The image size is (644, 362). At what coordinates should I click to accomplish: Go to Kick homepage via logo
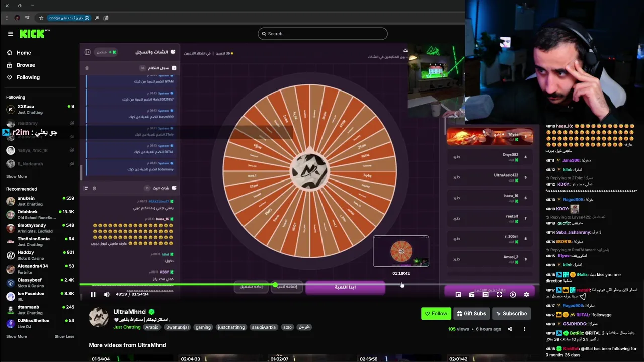click(34, 34)
